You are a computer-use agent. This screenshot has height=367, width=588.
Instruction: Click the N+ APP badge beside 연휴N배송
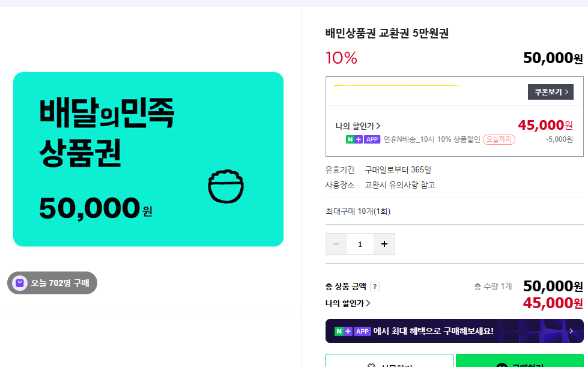click(x=363, y=139)
